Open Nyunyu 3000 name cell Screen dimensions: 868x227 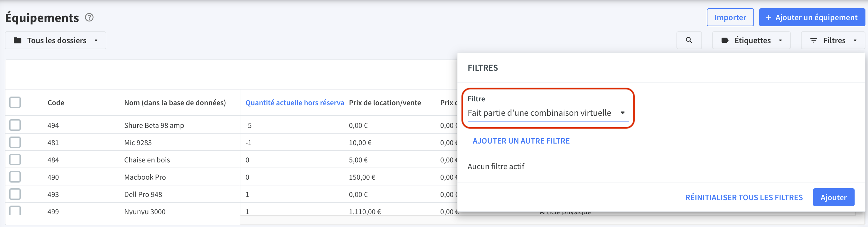pos(145,211)
